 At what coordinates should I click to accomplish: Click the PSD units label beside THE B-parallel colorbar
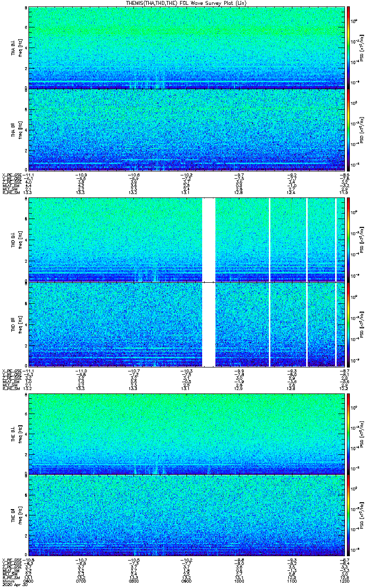click(x=362, y=516)
